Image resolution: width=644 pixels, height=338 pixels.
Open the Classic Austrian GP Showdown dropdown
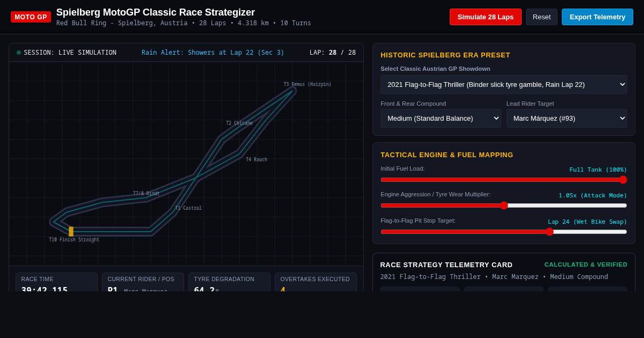(504, 84)
